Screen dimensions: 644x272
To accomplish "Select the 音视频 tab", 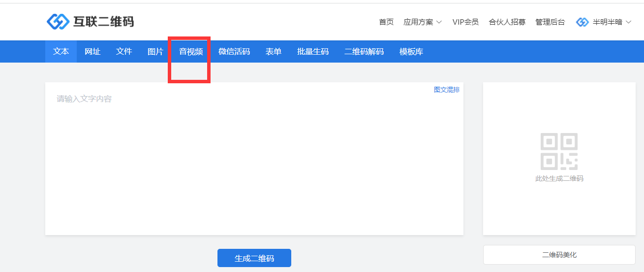I will click(191, 51).
